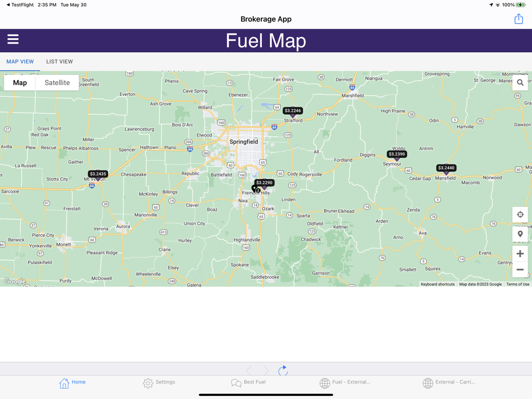The image size is (532, 399).
Task: Select the $3.2390 fuel marker near Seymour
Action: click(x=397, y=154)
